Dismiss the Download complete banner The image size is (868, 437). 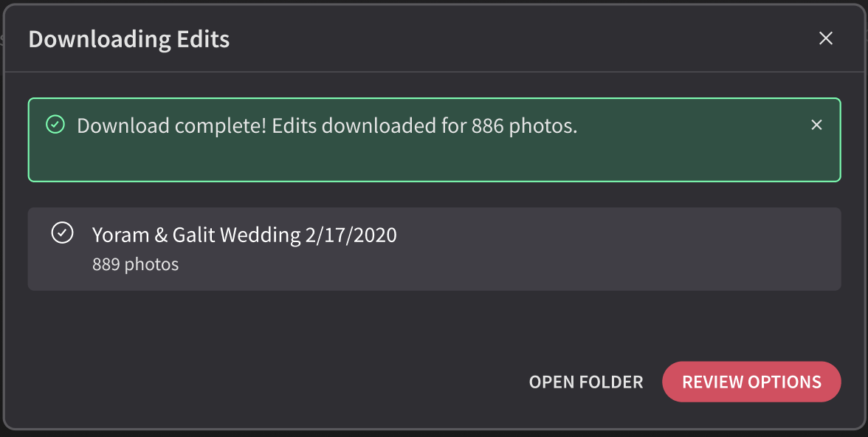point(816,125)
